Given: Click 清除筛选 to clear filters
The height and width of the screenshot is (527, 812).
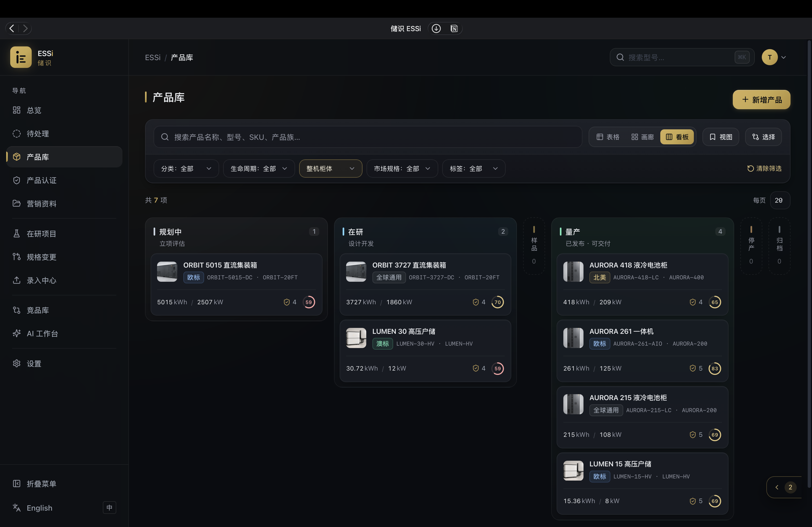Looking at the screenshot, I should (x=764, y=169).
